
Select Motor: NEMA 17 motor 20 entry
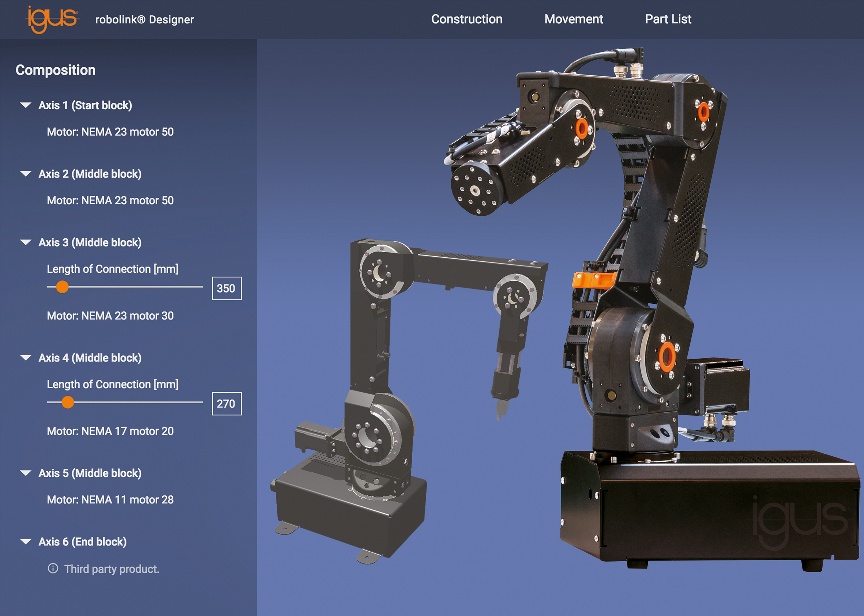coord(110,431)
